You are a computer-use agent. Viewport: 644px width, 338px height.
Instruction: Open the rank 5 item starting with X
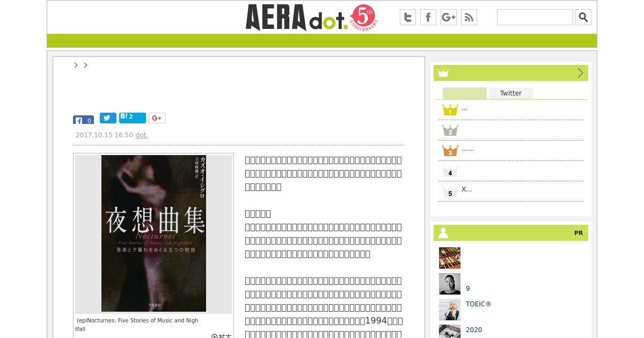pyautogui.click(x=466, y=189)
